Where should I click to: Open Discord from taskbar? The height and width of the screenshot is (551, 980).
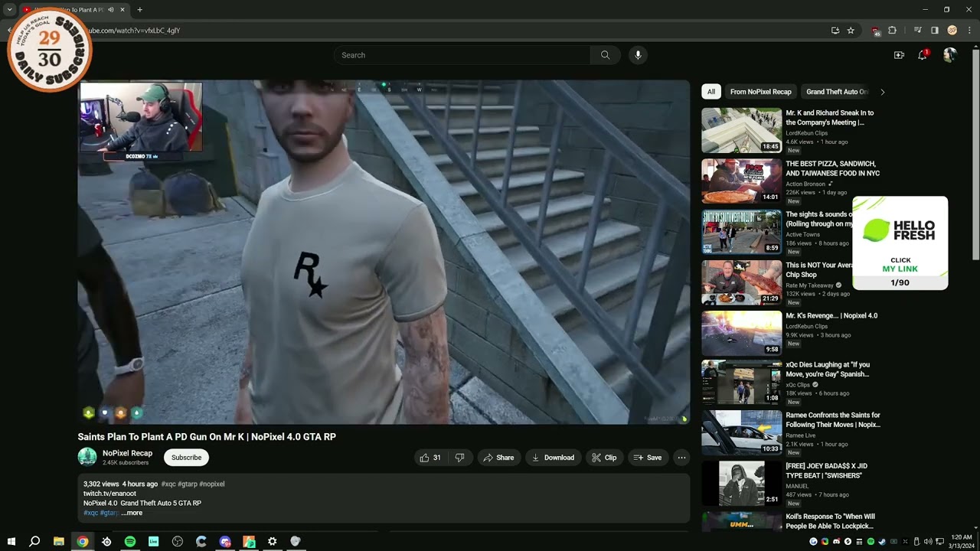coord(225,541)
